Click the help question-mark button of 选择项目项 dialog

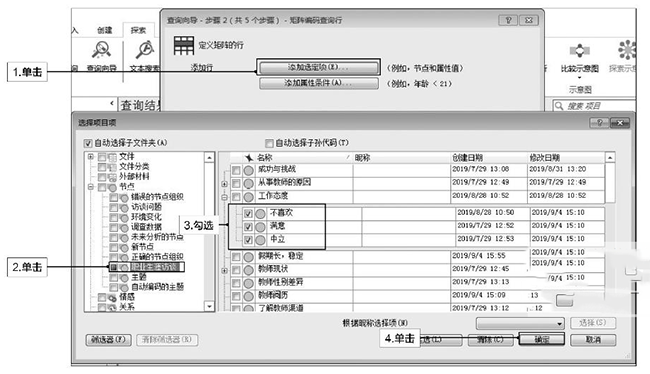point(599,123)
